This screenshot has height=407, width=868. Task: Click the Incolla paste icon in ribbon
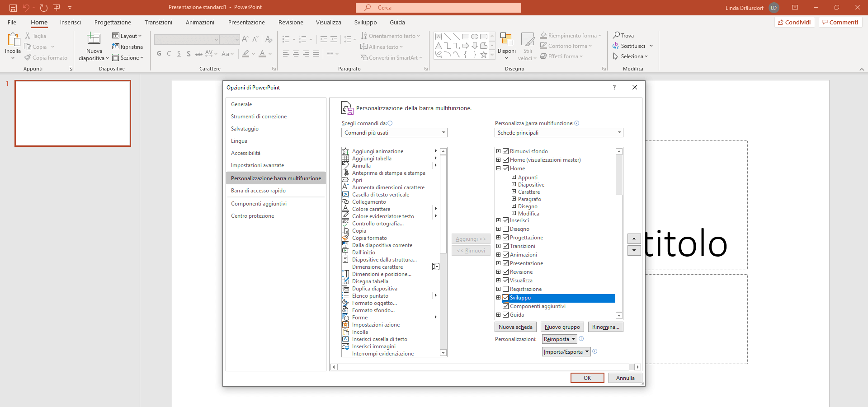(13, 40)
